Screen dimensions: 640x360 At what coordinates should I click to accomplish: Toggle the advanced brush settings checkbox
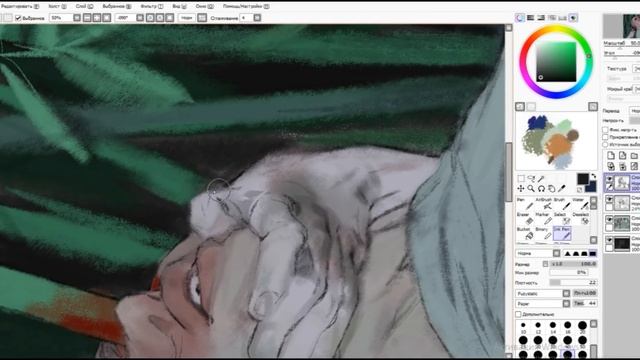pyautogui.click(x=518, y=314)
